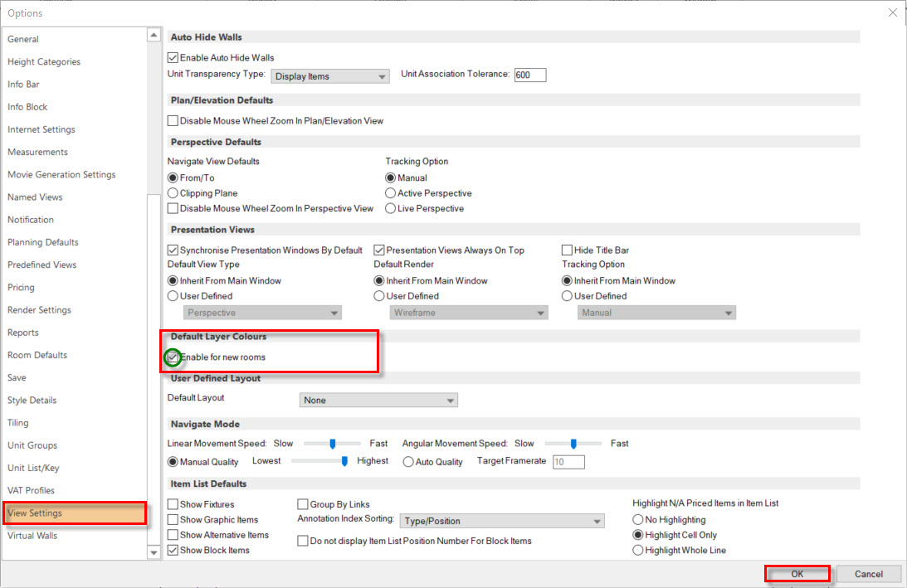Image resolution: width=907 pixels, height=588 pixels.
Task: Open the Annotation Index Sorting dropdown
Action: pyautogui.click(x=501, y=519)
